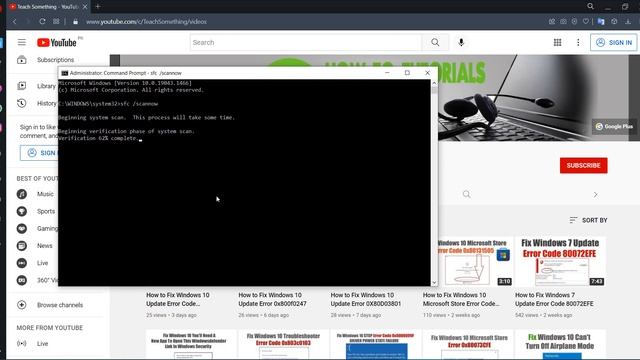Image resolution: width=640 pixels, height=360 pixels.
Task: Open browser downloads icon
Action: [x=628, y=22]
